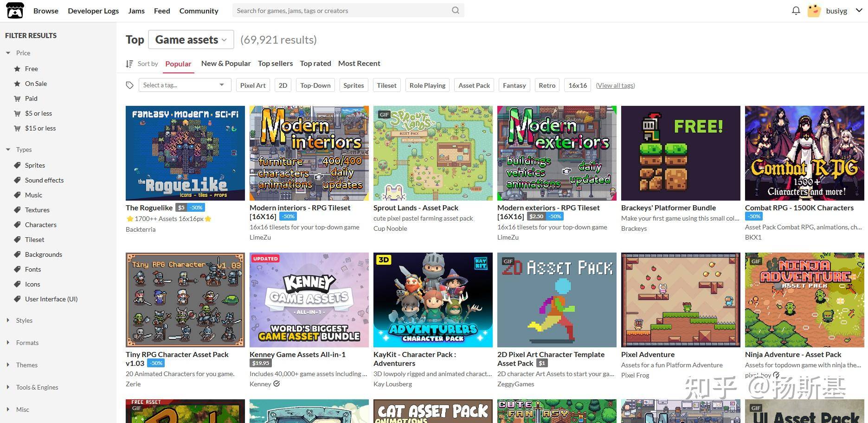Open the notifications bell
868x423 pixels.
point(796,10)
